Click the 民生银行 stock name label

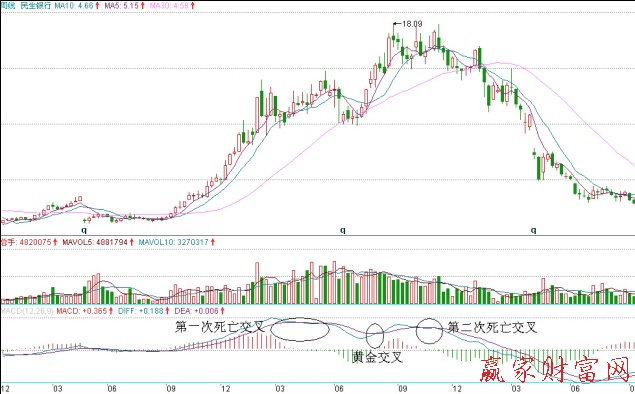36,6
